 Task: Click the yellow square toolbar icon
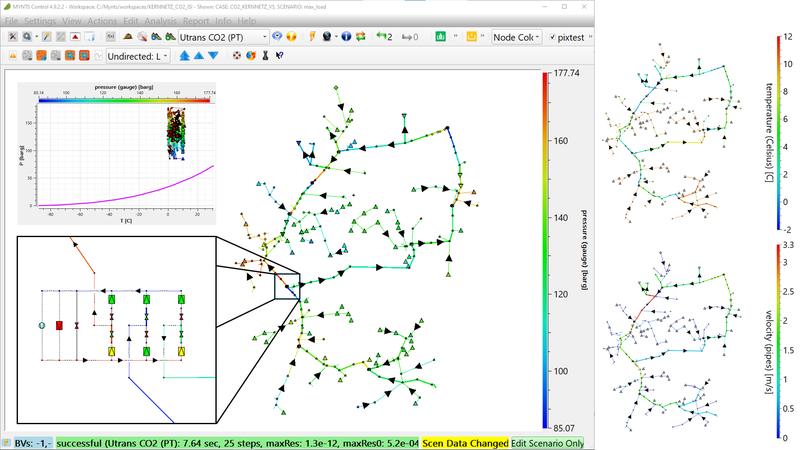click(x=471, y=37)
